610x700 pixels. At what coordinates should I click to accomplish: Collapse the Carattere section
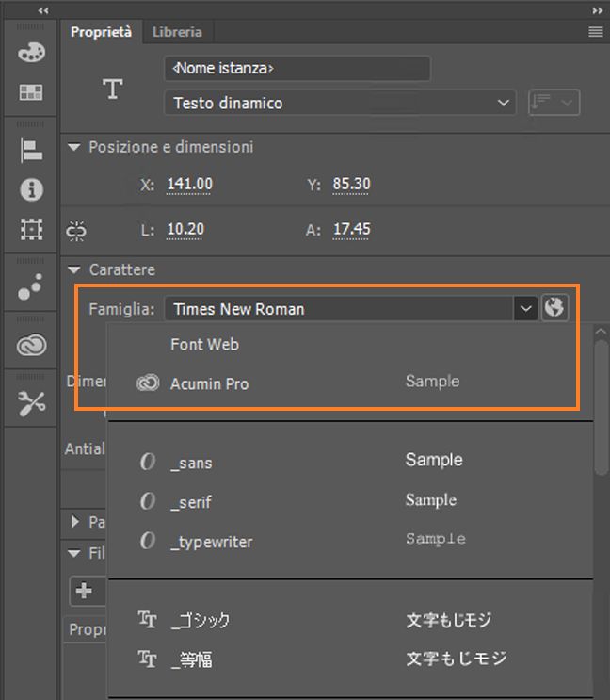click(74, 269)
